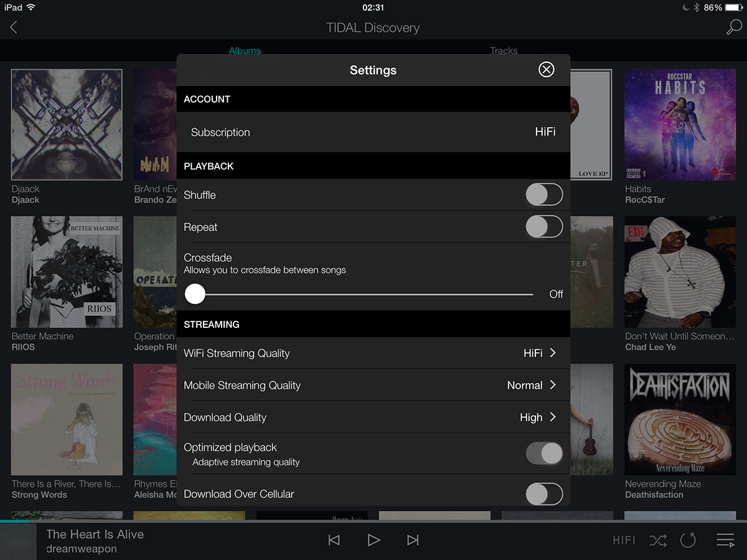The width and height of the screenshot is (747, 560).
Task: Open the Habits album by RocC$Tar
Action: pyautogui.click(x=680, y=124)
